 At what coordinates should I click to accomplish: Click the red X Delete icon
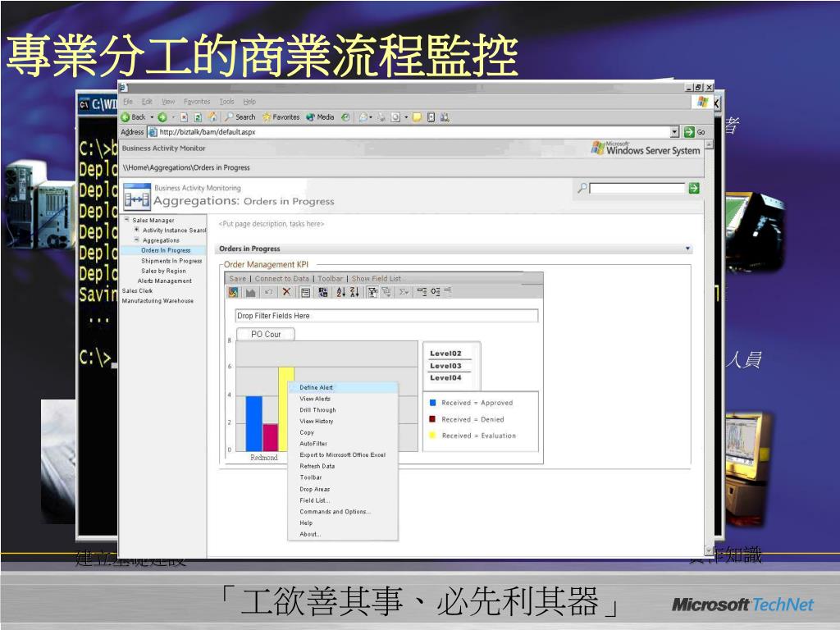[x=286, y=292]
